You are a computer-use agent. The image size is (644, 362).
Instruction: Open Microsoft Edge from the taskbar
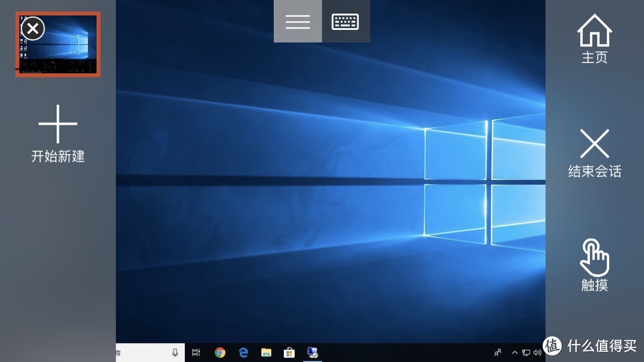pyautogui.click(x=243, y=352)
